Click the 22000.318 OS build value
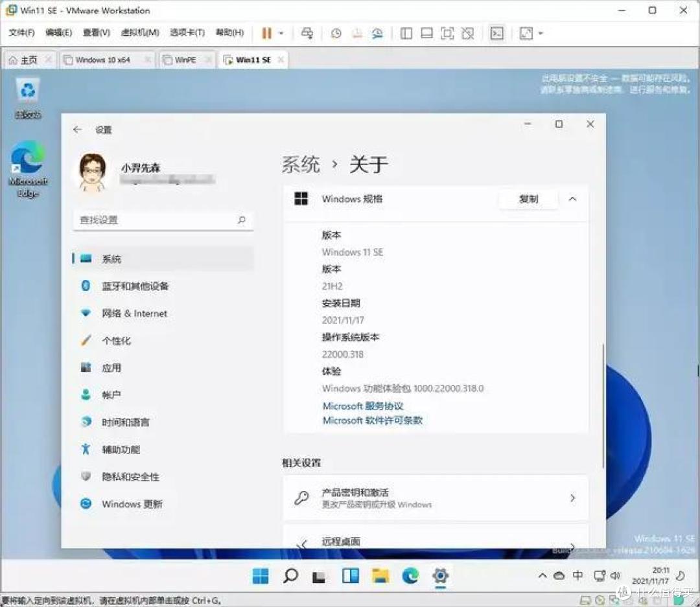 pos(342,354)
